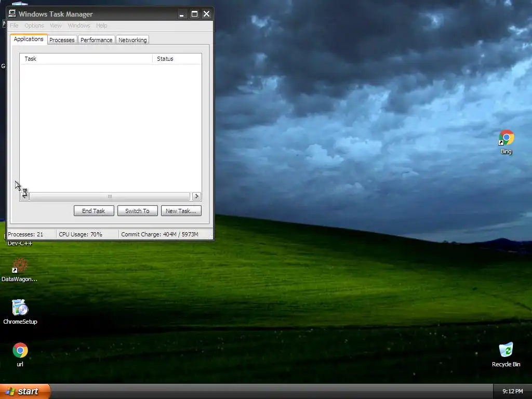
Task: Select the Dev-C++ desktop shortcut label
Action: pyautogui.click(x=20, y=243)
